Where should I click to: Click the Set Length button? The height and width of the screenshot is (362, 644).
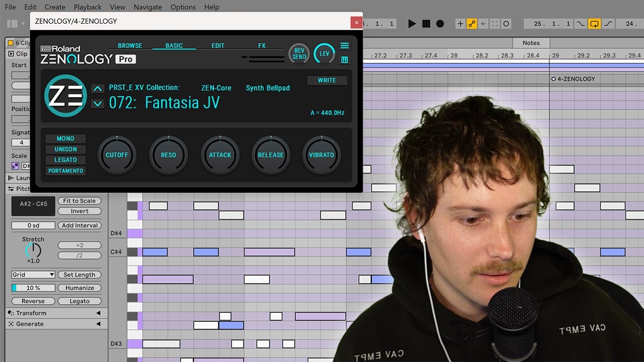tap(79, 275)
